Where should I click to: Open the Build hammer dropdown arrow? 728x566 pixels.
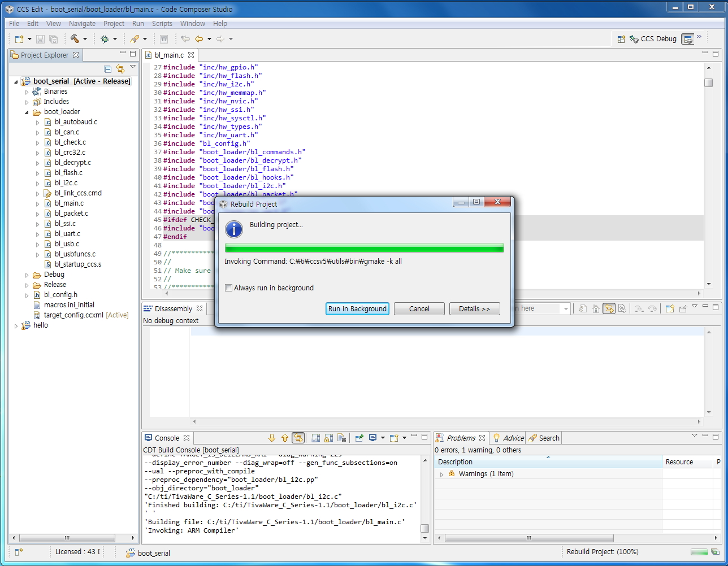85,39
